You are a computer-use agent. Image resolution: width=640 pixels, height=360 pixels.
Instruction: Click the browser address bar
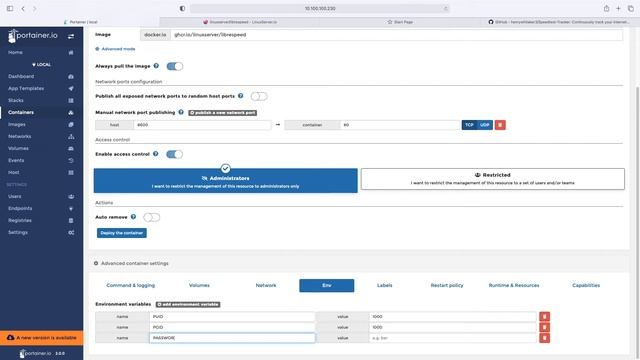click(320, 9)
